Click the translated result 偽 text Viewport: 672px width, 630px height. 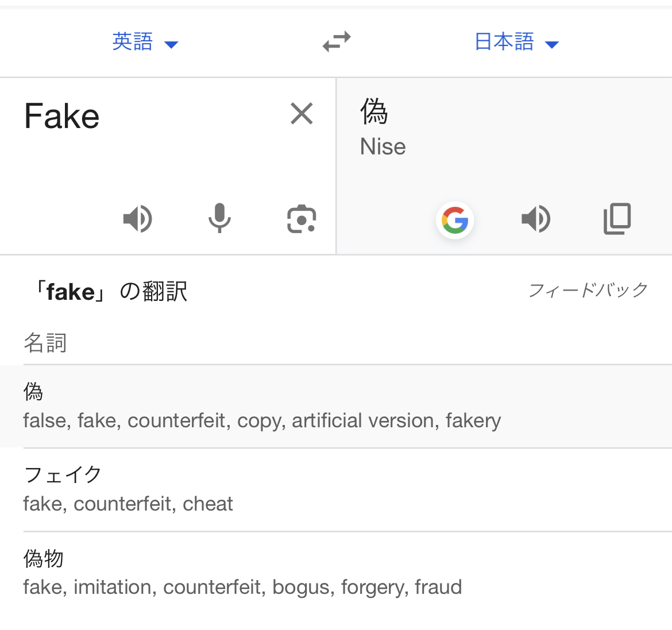click(x=374, y=111)
